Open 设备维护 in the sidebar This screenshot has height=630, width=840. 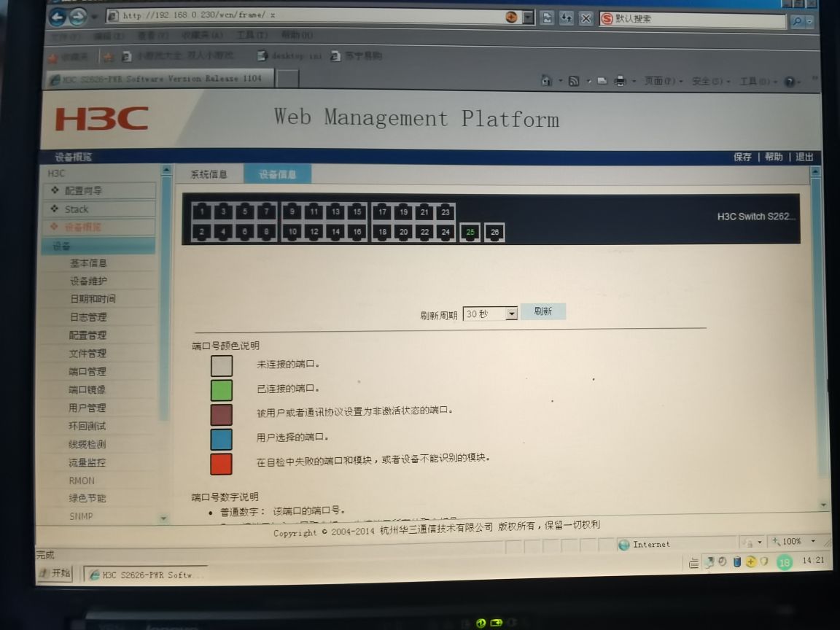(88, 281)
